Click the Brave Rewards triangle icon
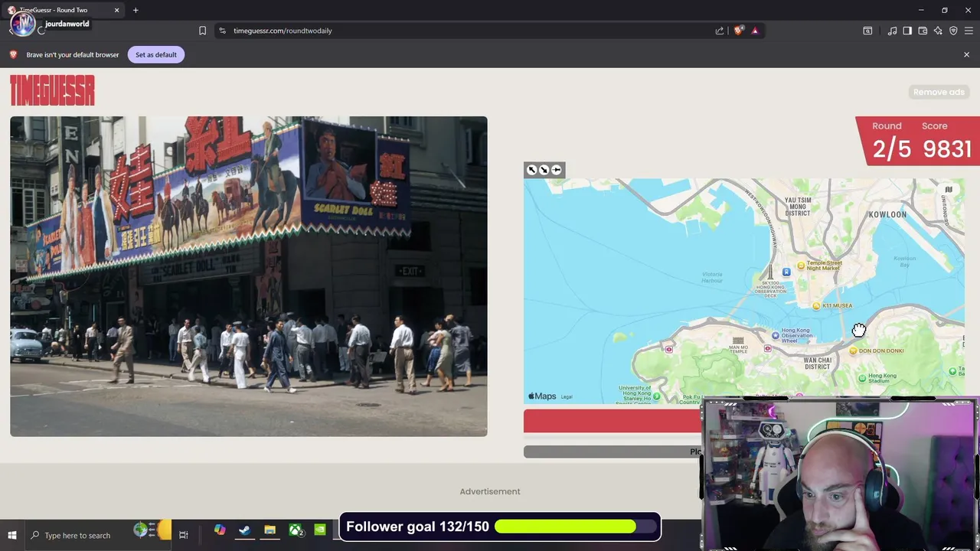Screen dimensions: 980x551 pyautogui.click(x=755, y=31)
